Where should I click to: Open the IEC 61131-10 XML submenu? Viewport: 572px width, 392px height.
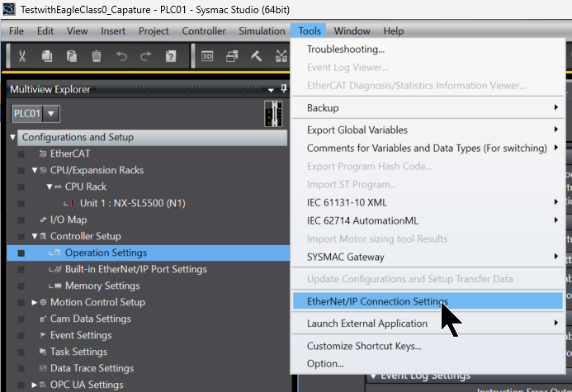click(x=428, y=202)
